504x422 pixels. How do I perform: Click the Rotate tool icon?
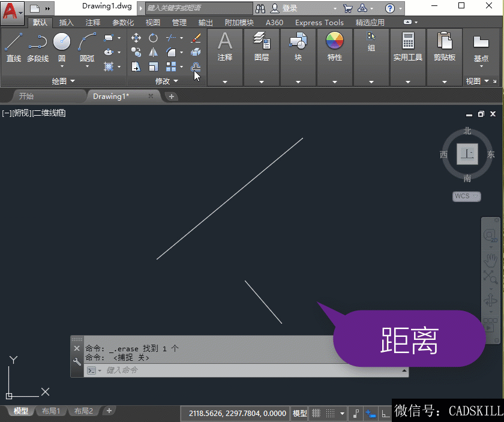point(153,38)
